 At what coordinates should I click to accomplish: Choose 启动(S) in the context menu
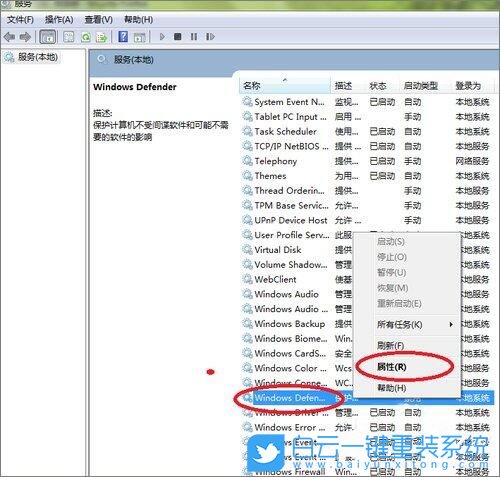(x=391, y=241)
